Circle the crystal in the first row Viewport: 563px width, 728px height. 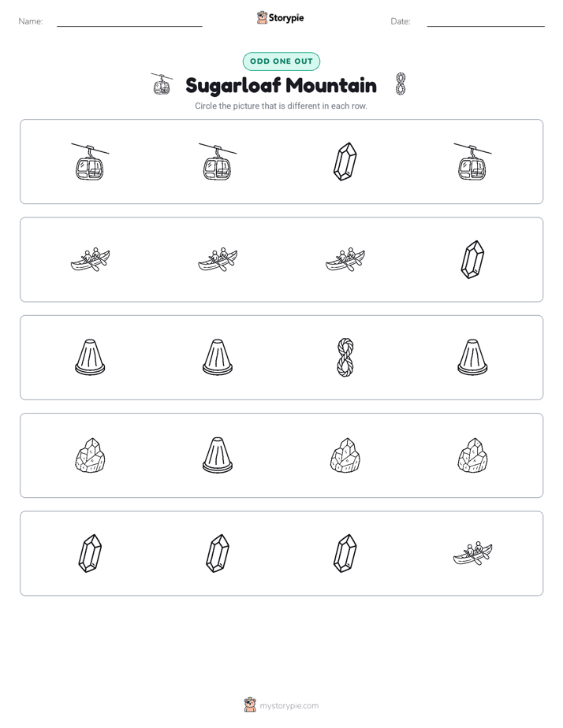pos(345,162)
